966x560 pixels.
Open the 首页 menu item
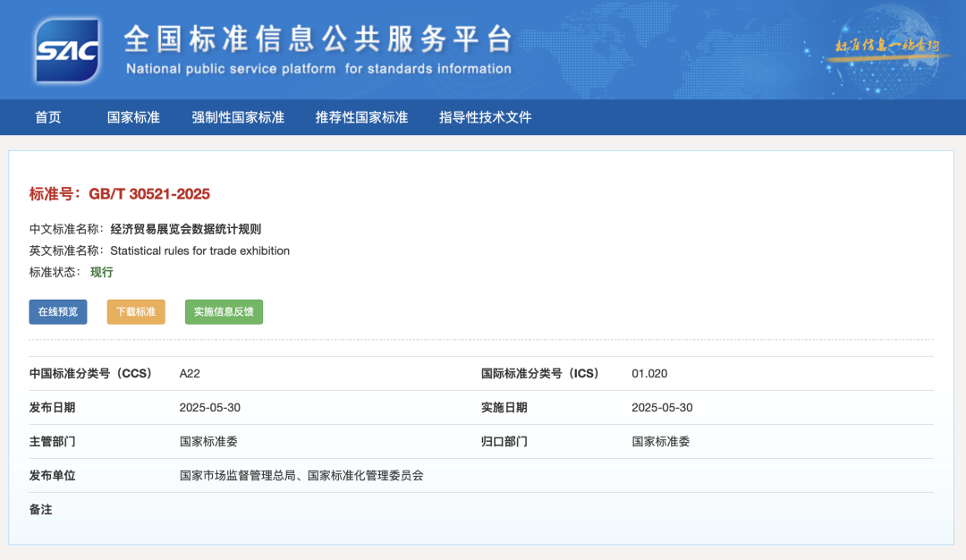pos(47,117)
